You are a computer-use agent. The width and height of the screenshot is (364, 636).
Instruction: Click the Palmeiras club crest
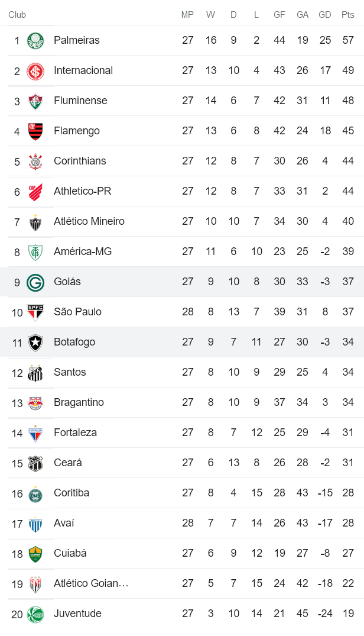[35, 40]
